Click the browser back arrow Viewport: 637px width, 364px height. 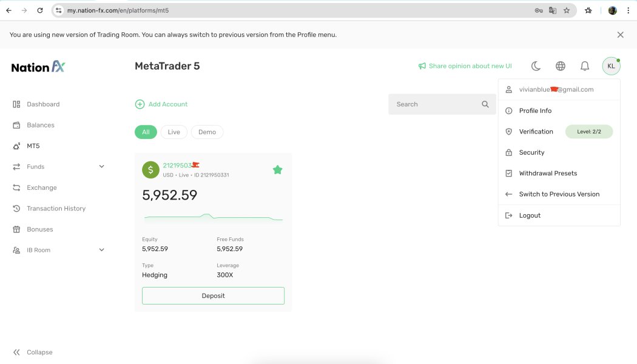pos(9,10)
